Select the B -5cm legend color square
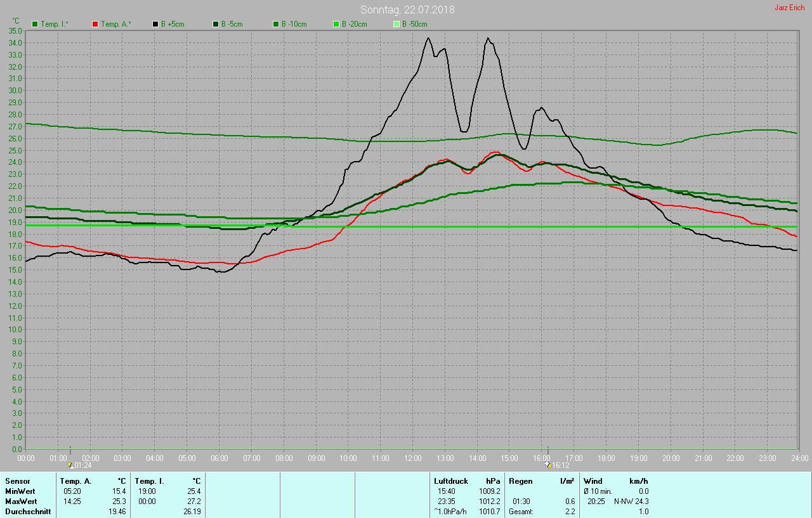Screen dimensions: 812x518 point(215,24)
